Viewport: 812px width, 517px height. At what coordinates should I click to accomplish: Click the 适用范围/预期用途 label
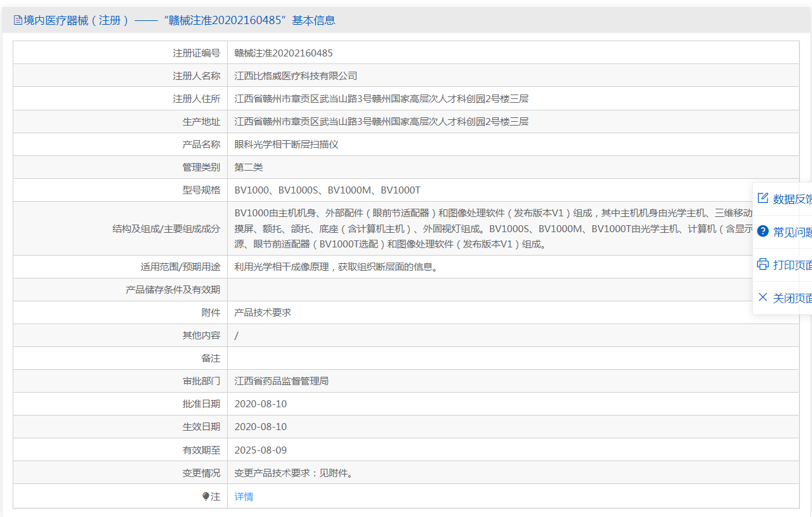click(x=181, y=266)
